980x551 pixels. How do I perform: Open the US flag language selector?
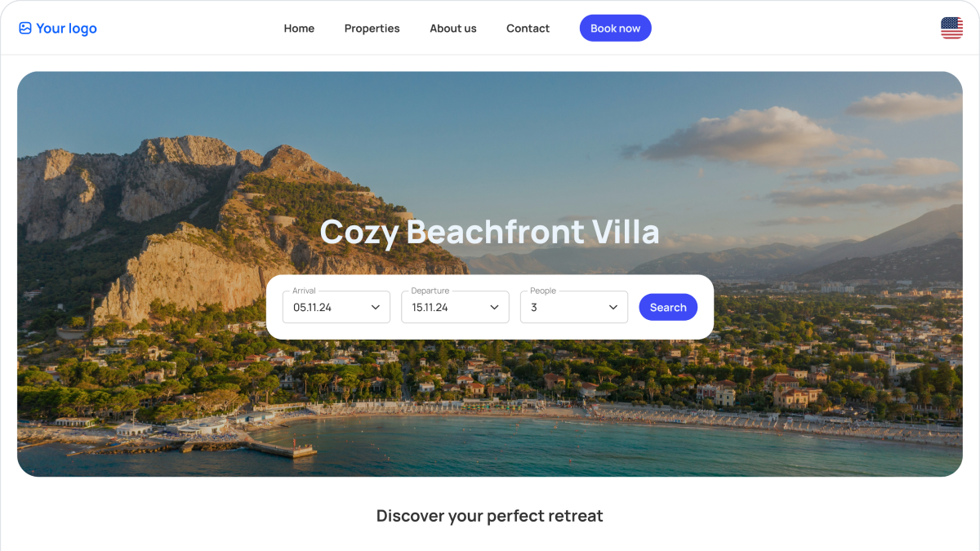click(951, 28)
